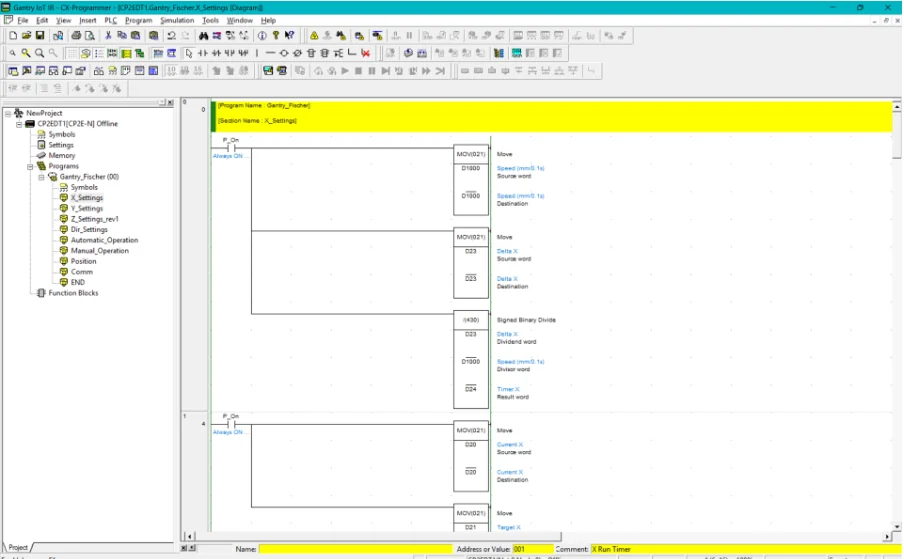Open the File menu
The width and height of the screenshot is (904, 559).
[x=22, y=20]
